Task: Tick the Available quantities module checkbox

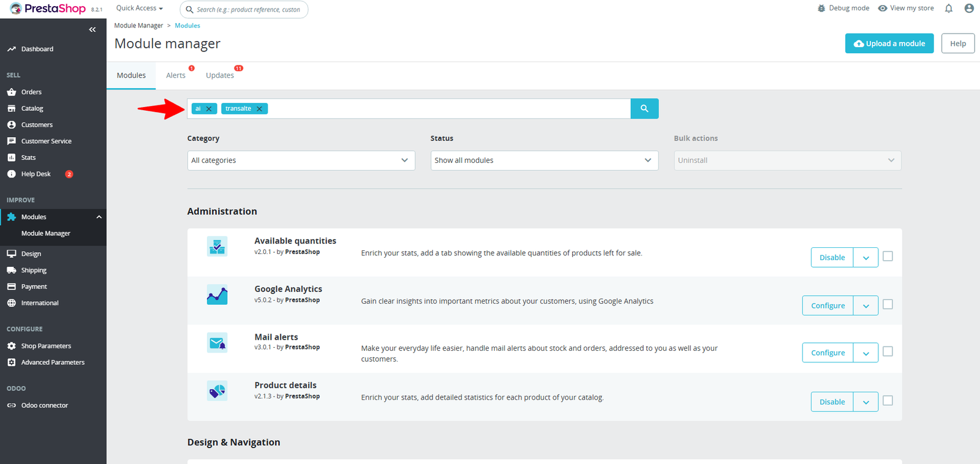Action: [x=888, y=256]
